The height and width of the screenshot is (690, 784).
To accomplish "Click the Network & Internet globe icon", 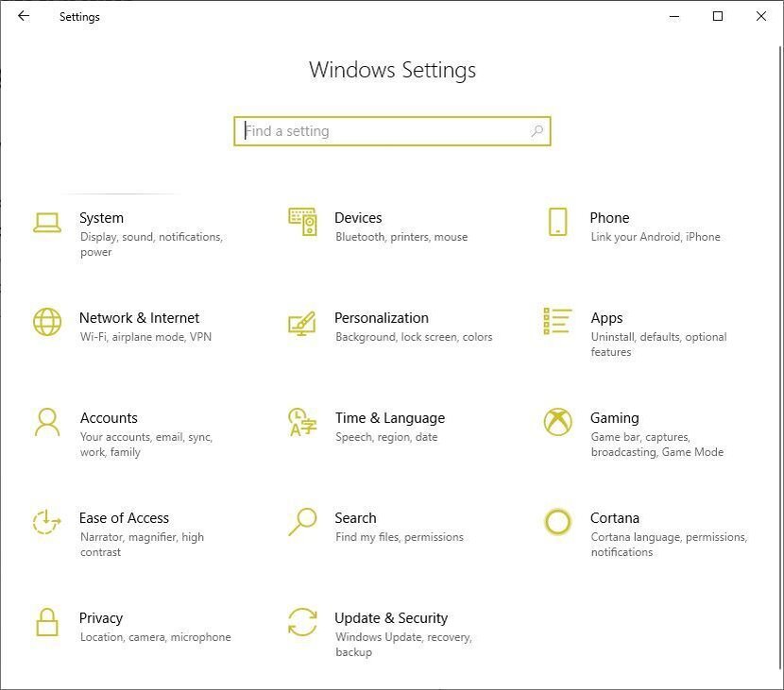I will click(47, 322).
